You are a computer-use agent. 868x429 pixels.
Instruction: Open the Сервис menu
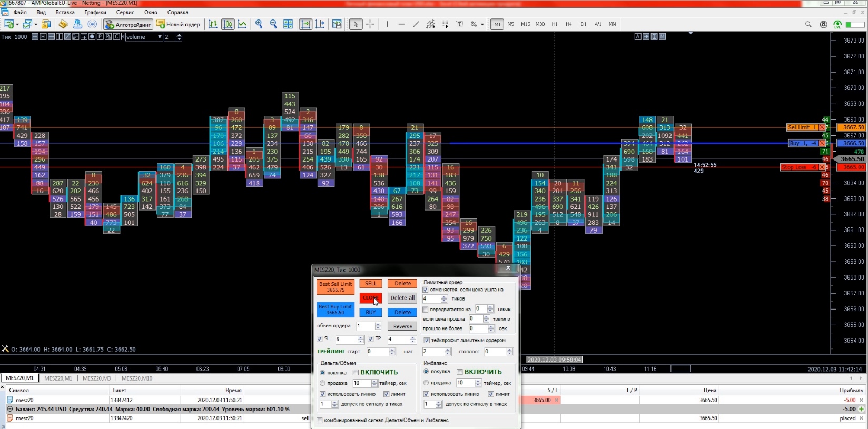click(x=125, y=12)
